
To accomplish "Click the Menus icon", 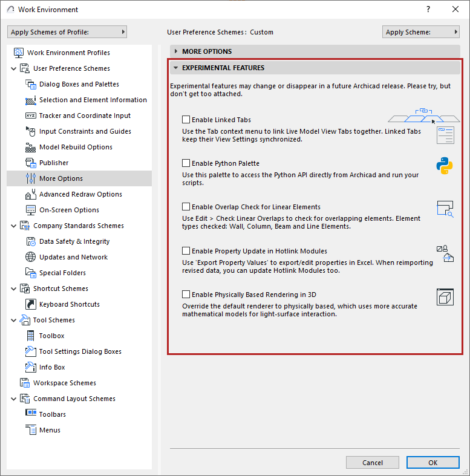I will tap(31, 430).
